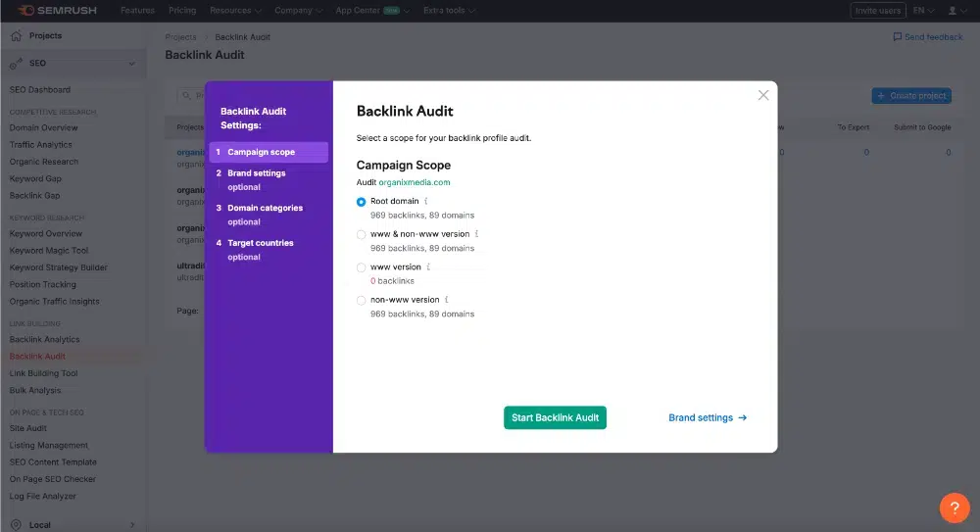
Task: Open Position Tracking in sidebar
Action: (x=42, y=284)
